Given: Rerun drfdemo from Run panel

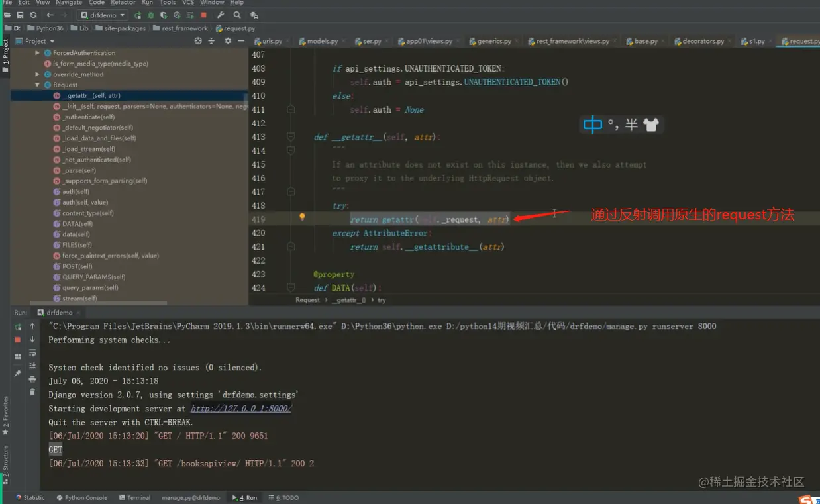Looking at the screenshot, I should pos(18,327).
